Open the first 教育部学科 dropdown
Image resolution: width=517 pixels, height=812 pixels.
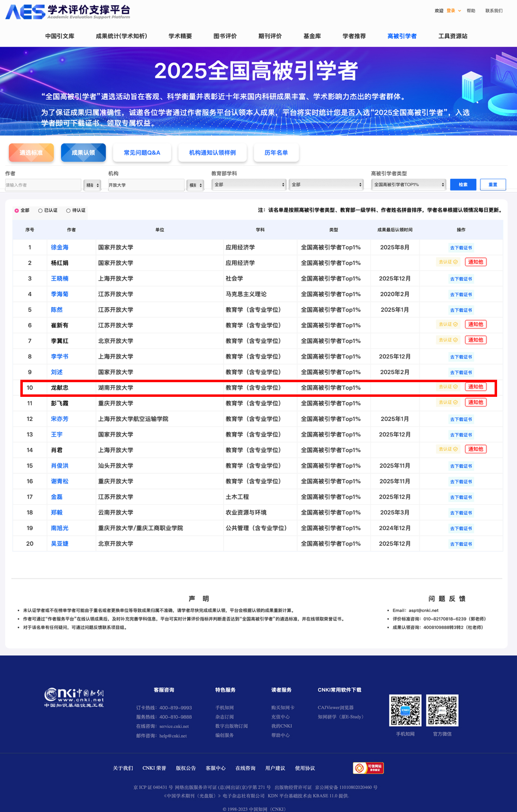click(249, 185)
